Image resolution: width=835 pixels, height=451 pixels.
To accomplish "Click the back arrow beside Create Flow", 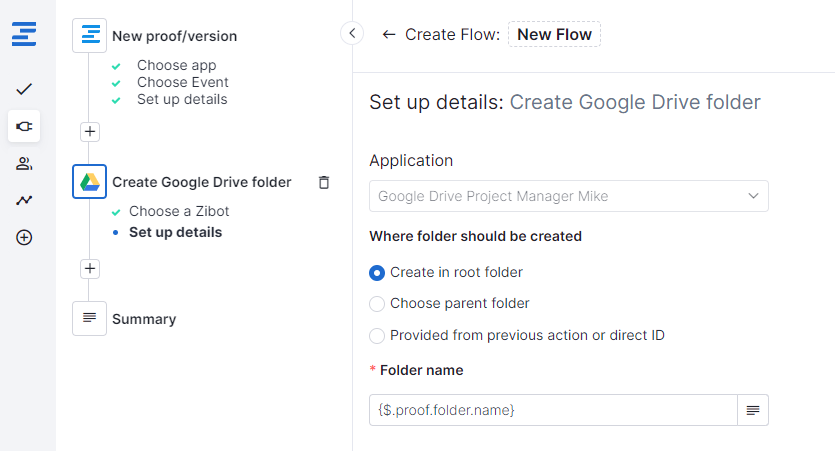I will click(x=388, y=34).
